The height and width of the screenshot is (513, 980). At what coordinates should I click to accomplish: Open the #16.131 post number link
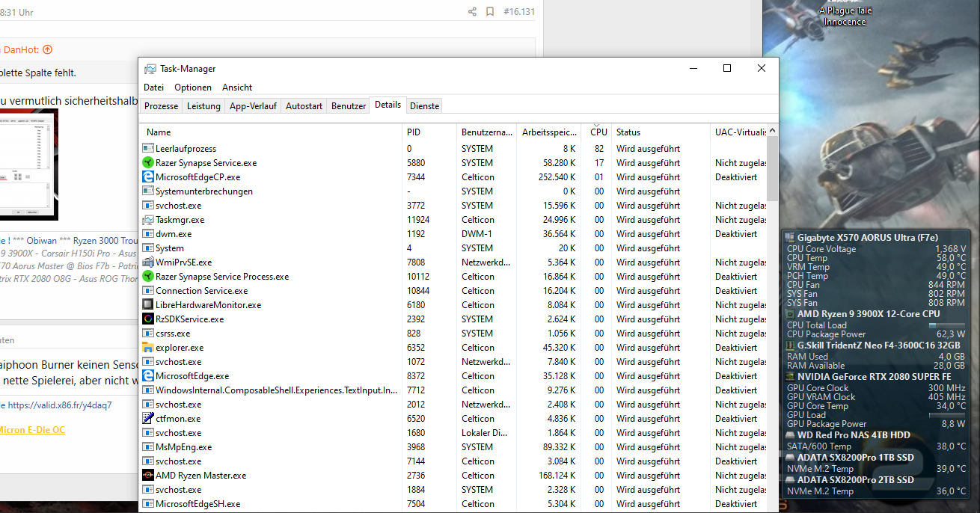coord(518,12)
